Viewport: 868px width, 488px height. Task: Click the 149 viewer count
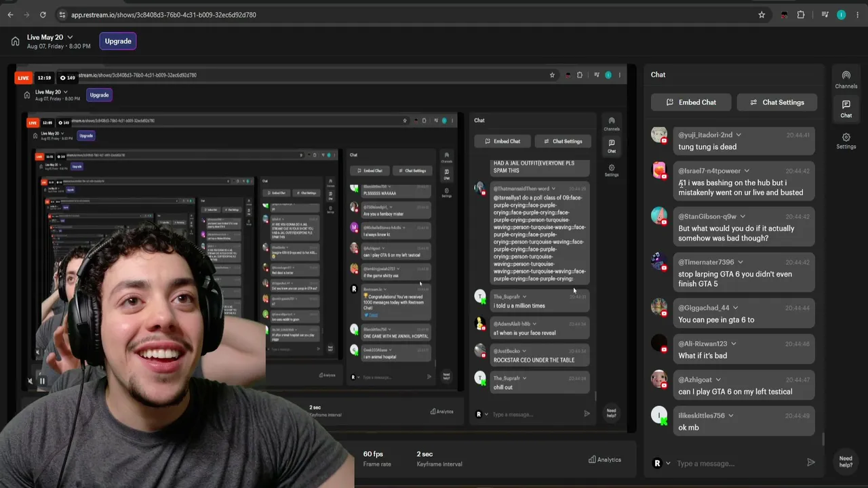click(67, 78)
